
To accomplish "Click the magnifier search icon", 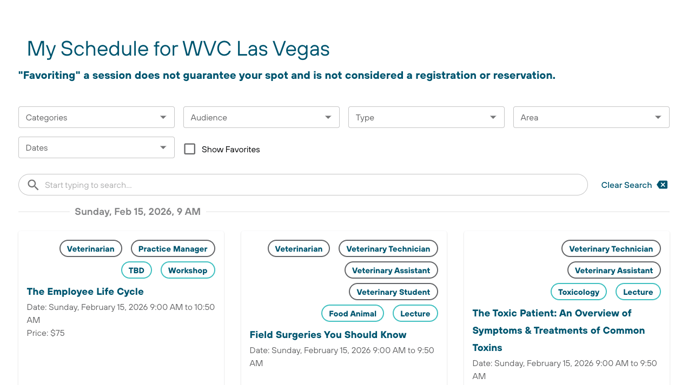I will coord(33,185).
